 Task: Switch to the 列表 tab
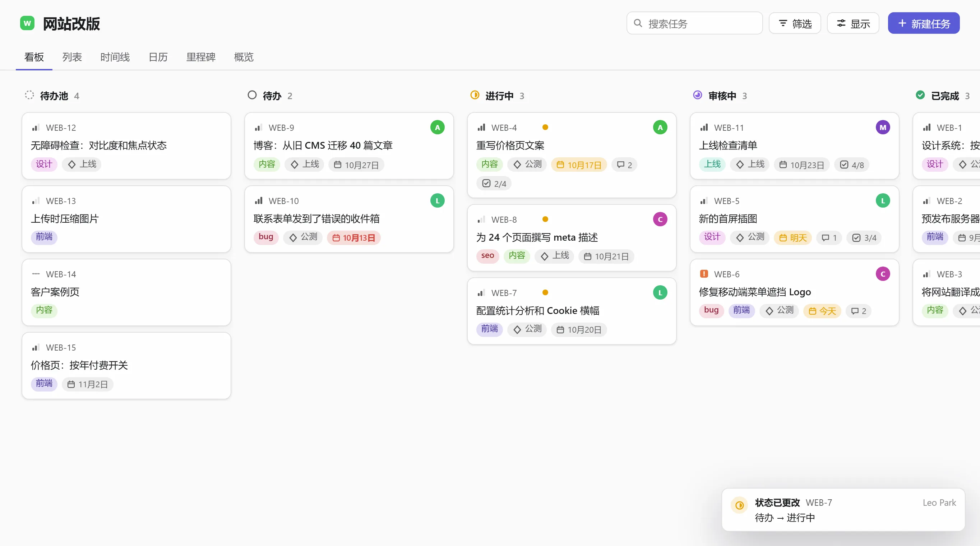[x=72, y=57]
